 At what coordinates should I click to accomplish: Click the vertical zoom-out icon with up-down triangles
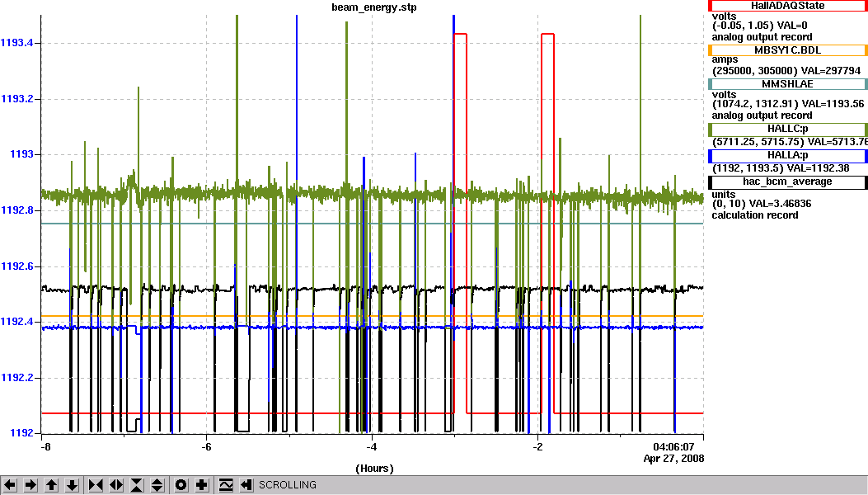pos(157,485)
